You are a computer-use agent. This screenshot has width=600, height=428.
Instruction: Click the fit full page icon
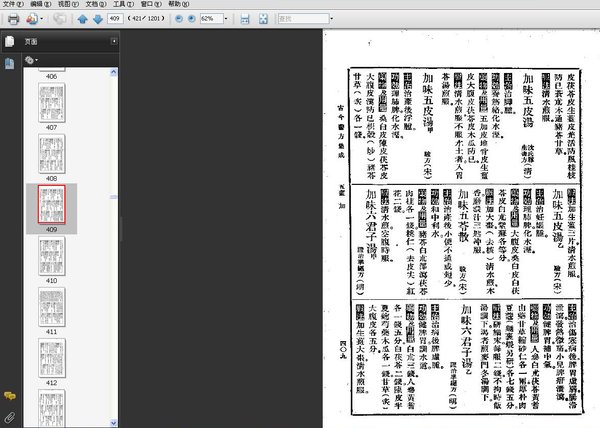pyautogui.click(x=263, y=19)
